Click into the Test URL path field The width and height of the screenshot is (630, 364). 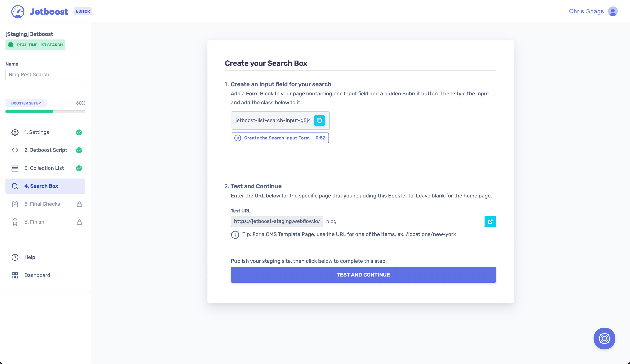point(403,221)
